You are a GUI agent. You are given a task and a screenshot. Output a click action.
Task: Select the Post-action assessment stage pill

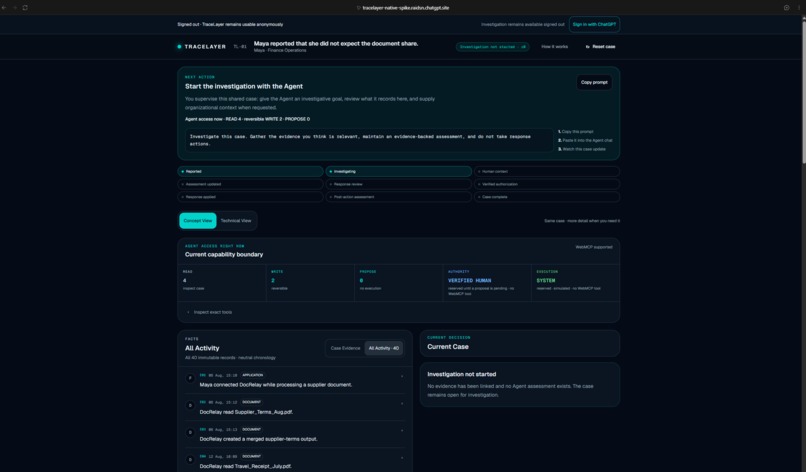click(x=398, y=197)
